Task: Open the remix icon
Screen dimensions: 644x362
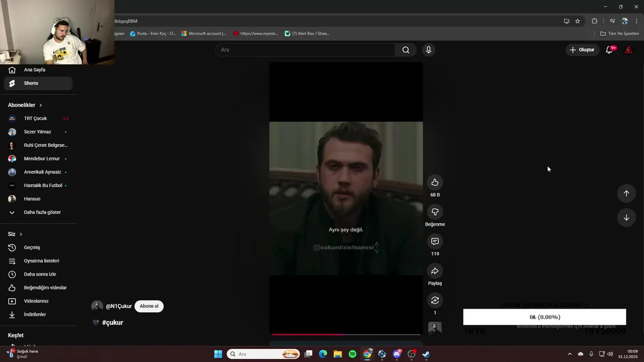Action: pyautogui.click(x=435, y=300)
